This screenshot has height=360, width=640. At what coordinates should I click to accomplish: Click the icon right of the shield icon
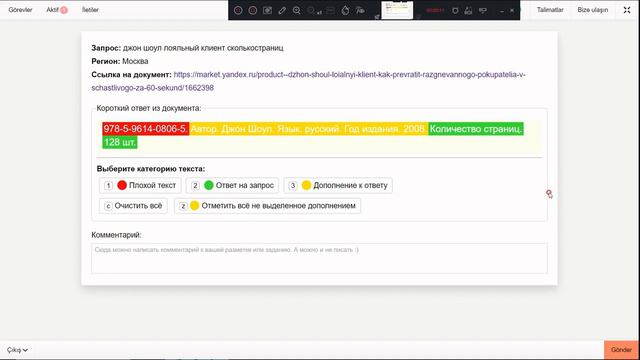[x=468, y=11]
